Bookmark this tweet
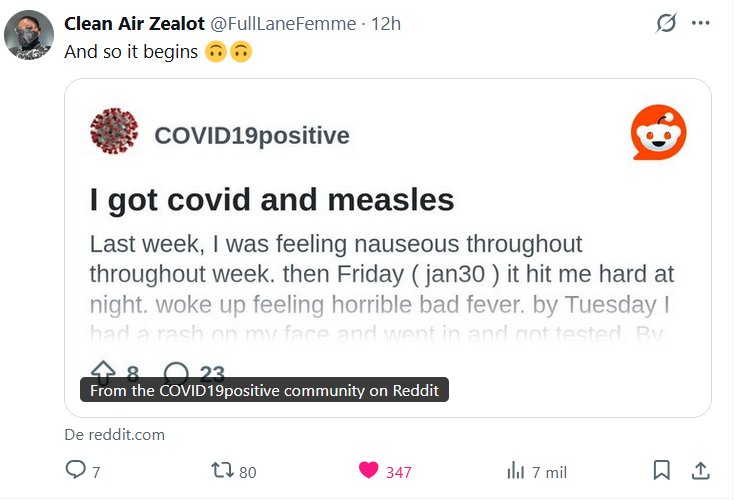The height and width of the screenshot is (500, 734). (661, 470)
